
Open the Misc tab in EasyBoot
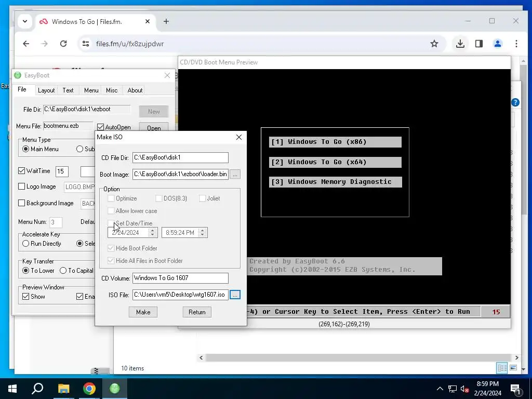[x=112, y=90]
